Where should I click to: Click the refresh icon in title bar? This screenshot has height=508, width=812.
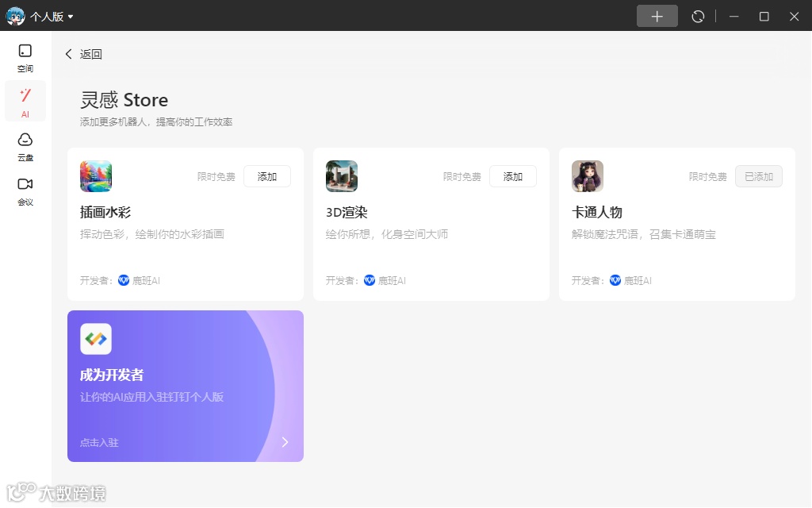tap(698, 17)
